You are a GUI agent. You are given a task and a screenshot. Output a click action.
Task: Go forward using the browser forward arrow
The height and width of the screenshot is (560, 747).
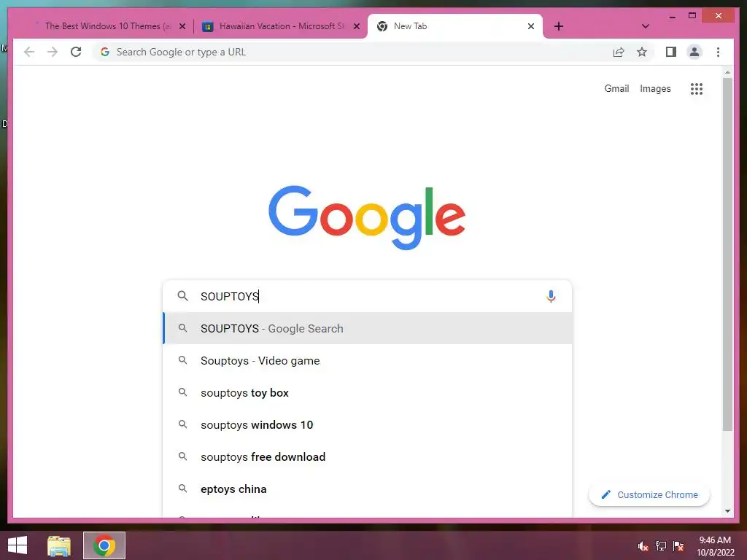53,52
